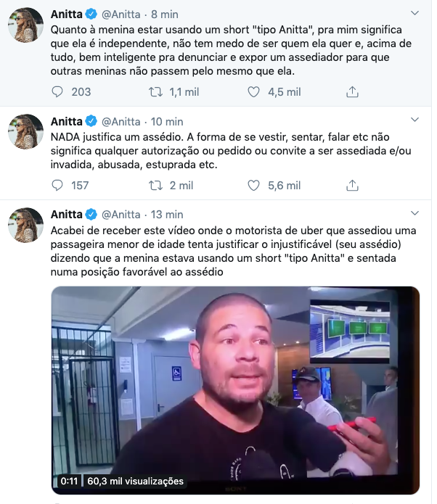Click the 60,3 mil visualizações label
This screenshot has height=504, width=437.
(135, 482)
